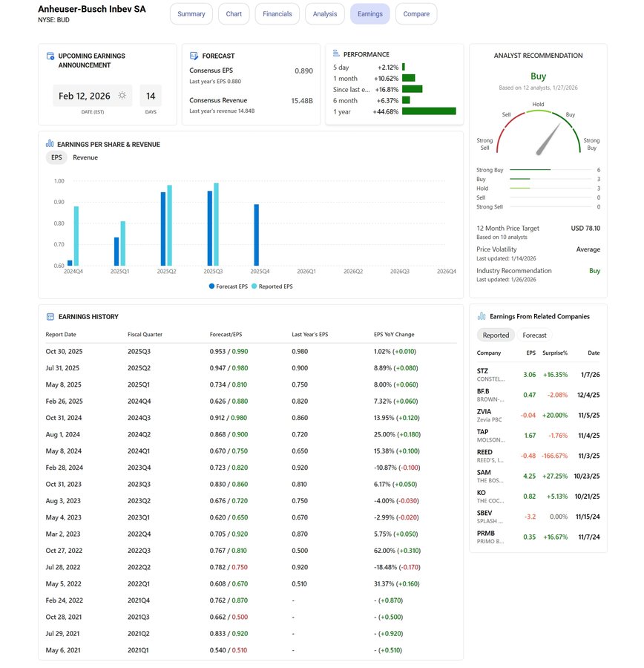Click the Earnings History calendar icon
This screenshot has height=668, width=644.
pyautogui.click(x=50, y=317)
